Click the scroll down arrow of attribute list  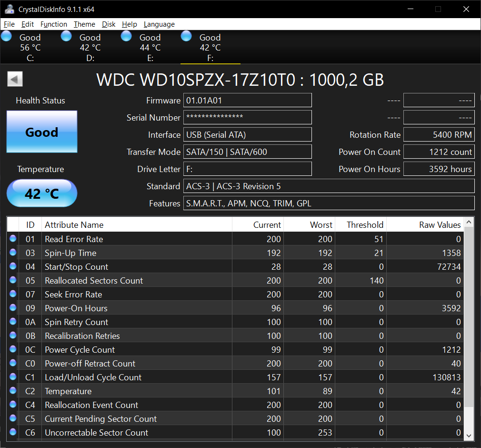[469, 436]
